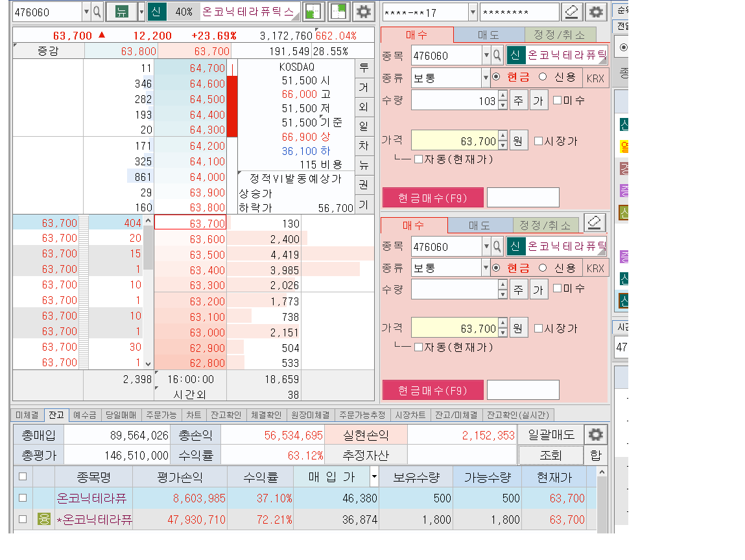Enable 자동(현재가) in the lower order form
745x560 pixels.
419,347
